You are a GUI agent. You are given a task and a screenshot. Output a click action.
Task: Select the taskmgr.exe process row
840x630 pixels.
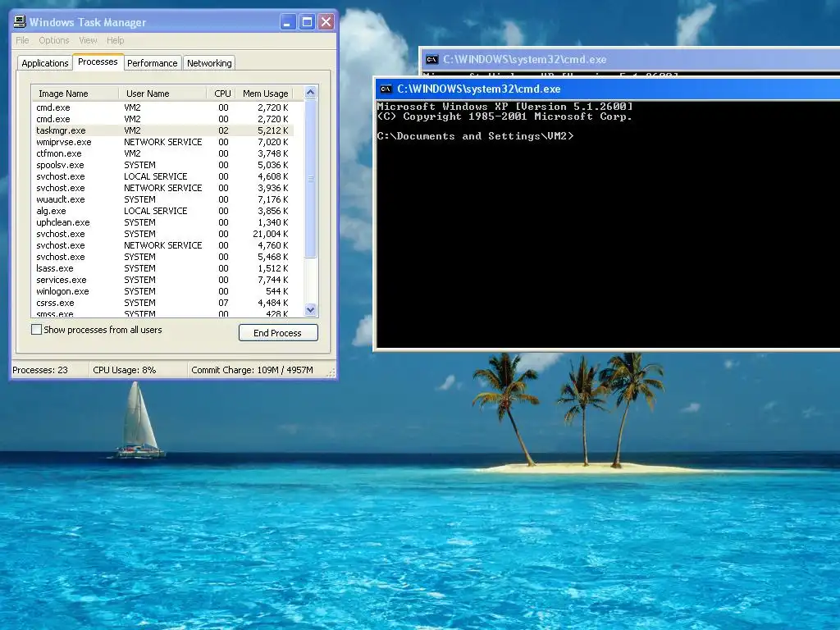click(x=163, y=130)
